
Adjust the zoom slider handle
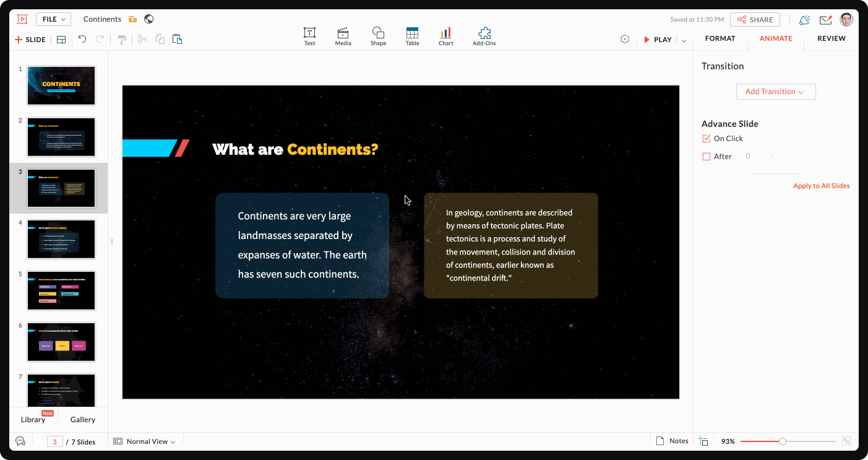(x=783, y=441)
